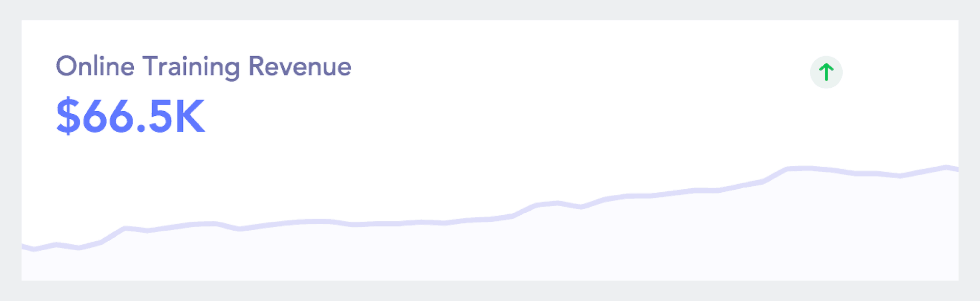Viewport: 980px width, 301px height.
Task: Click the green upward trend arrow icon
Action: [826, 72]
